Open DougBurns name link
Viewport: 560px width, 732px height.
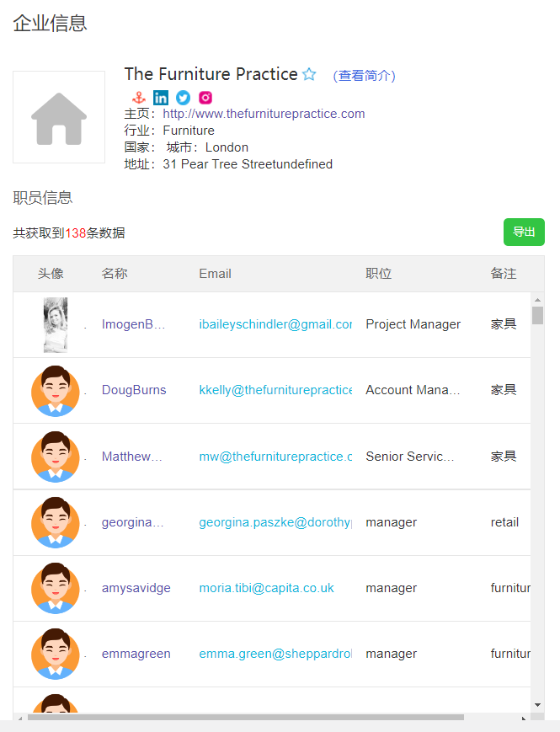134,390
